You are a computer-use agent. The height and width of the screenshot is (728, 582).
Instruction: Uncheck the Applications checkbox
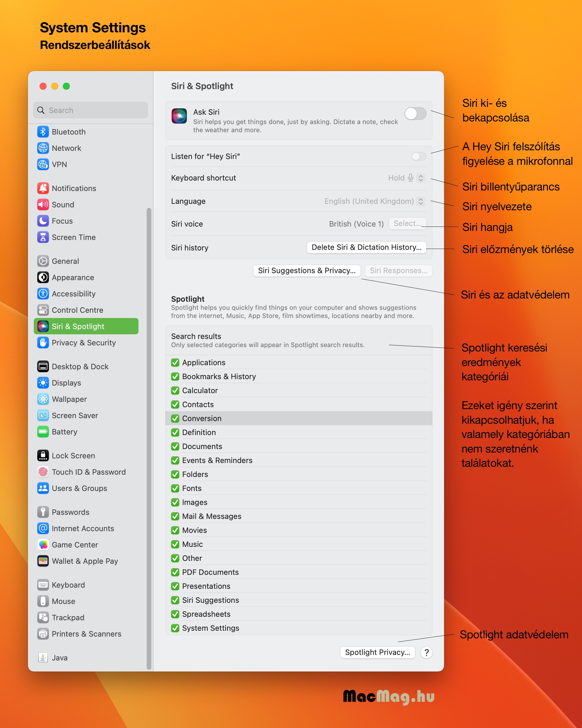[175, 362]
